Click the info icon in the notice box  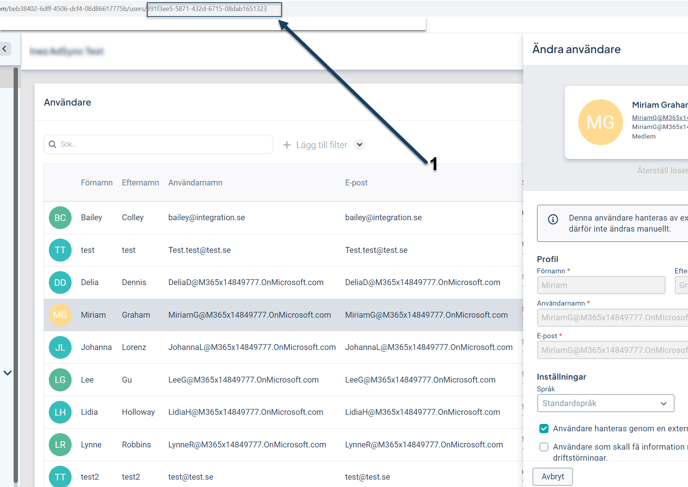coord(553,219)
